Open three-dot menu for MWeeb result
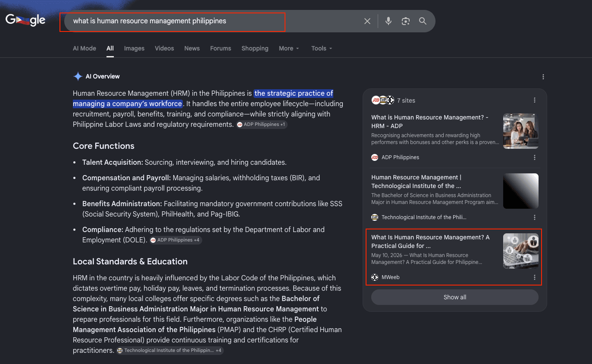592x364 pixels. coord(535,277)
